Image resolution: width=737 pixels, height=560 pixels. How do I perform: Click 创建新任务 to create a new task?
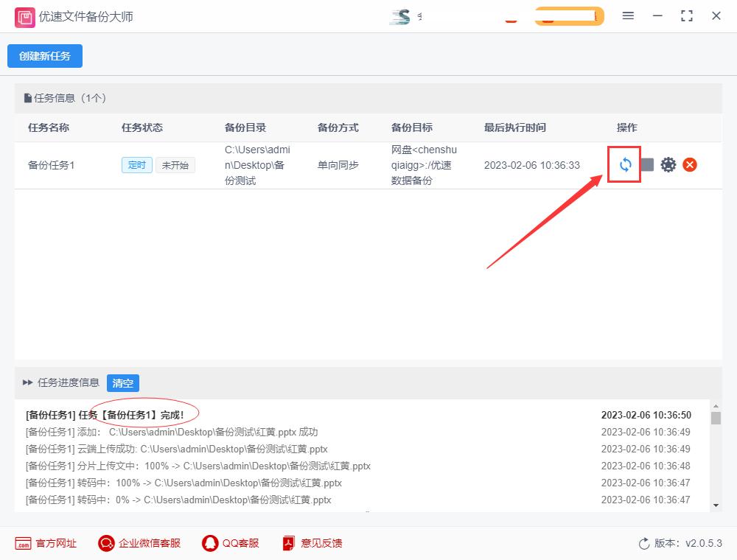[44, 55]
